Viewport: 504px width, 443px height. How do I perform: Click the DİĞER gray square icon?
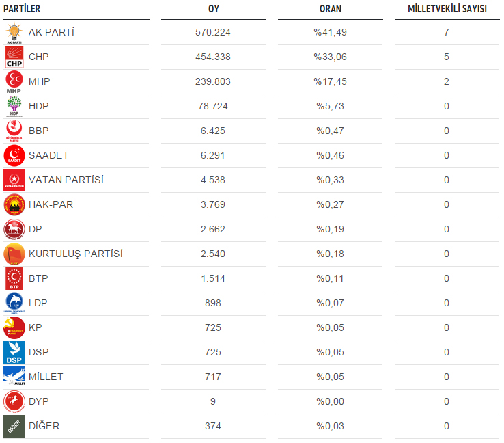tap(14, 427)
